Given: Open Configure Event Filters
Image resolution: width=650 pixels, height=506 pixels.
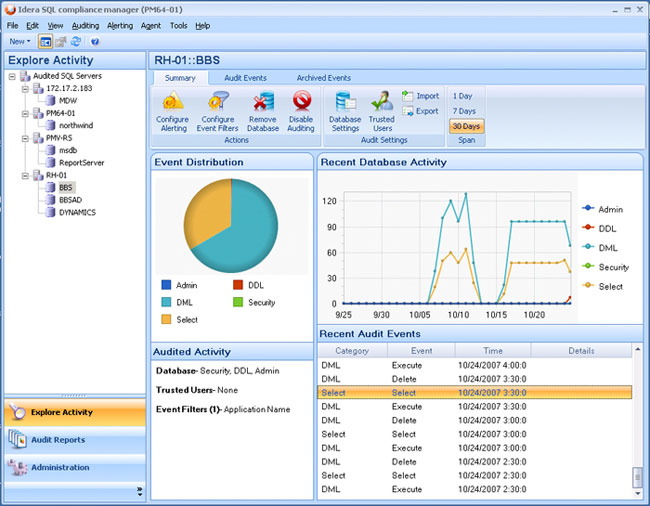Looking at the screenshot, I should [218, 111].
